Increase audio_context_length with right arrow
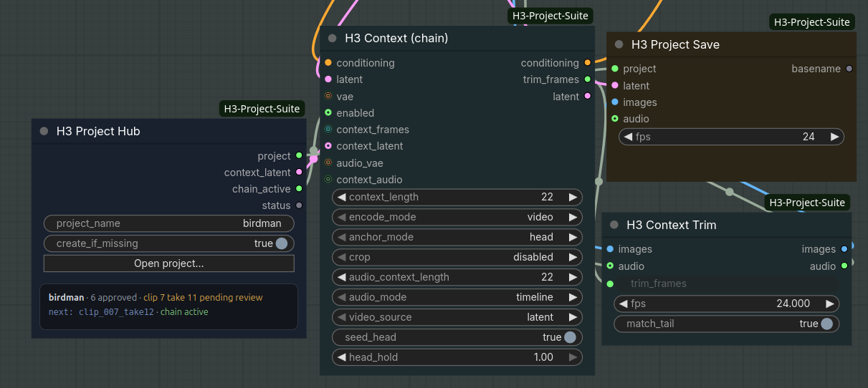The width and height of the screenshot is (868, 388). tap(573, 277)
